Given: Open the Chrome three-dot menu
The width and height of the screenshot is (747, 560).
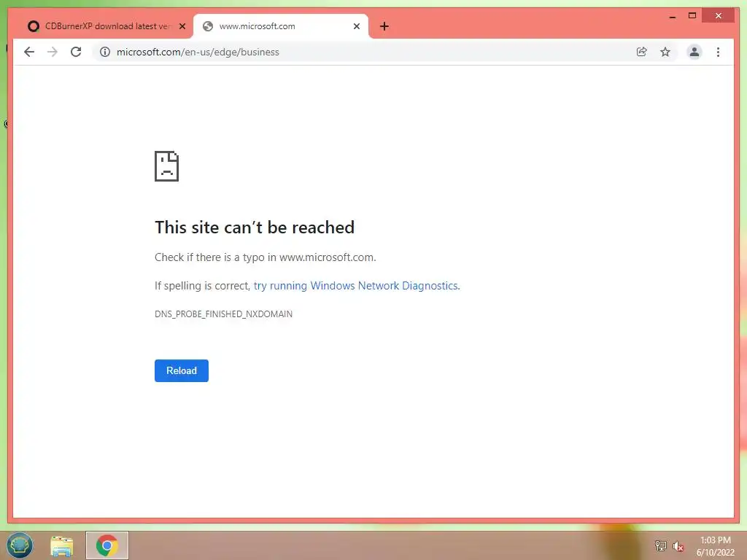Looking at the screenshot, I should (718, 52).
